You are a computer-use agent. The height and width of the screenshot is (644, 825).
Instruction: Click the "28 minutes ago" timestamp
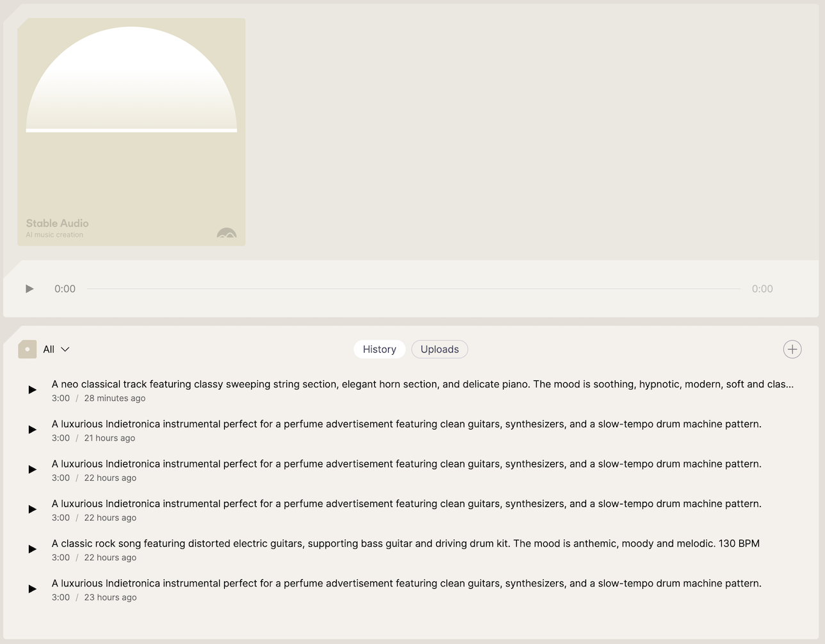pos(115,398)
